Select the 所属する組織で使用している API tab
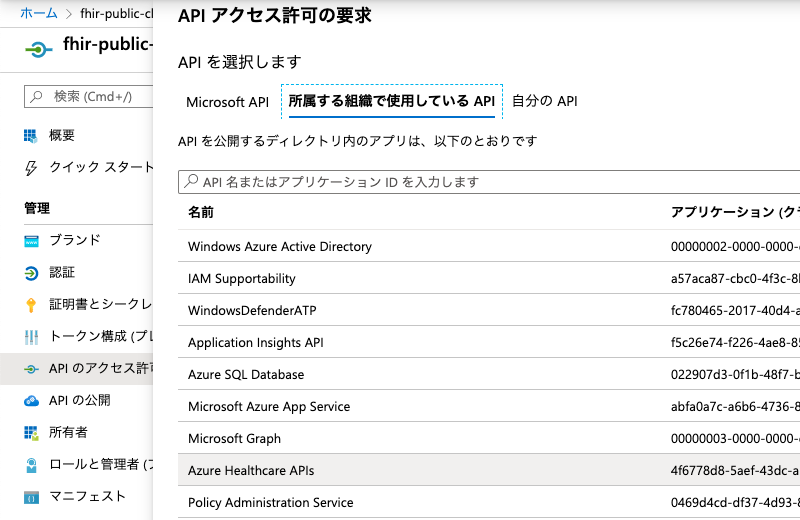Image resolution: width=800 pixels, height=520 pixels. [392, 101]
